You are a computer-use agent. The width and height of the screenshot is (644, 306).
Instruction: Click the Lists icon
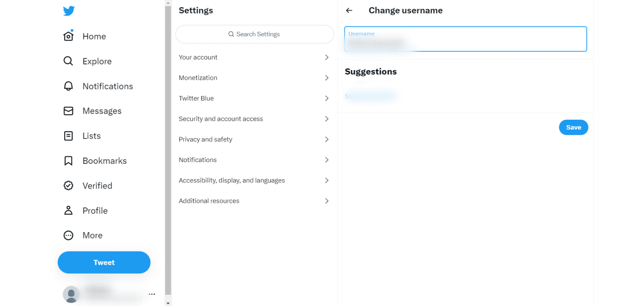[x=68, y=136]
